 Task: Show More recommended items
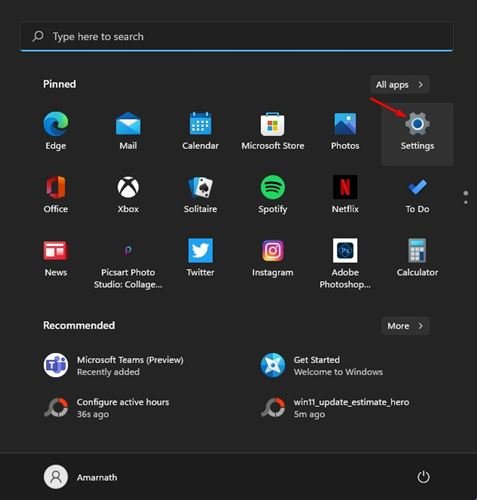pyautogui.click(x=405, y=326)
